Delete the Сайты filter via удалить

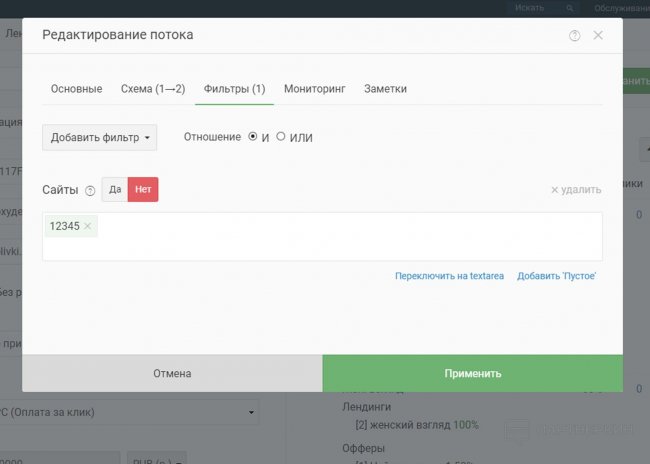tap(576, 190)
